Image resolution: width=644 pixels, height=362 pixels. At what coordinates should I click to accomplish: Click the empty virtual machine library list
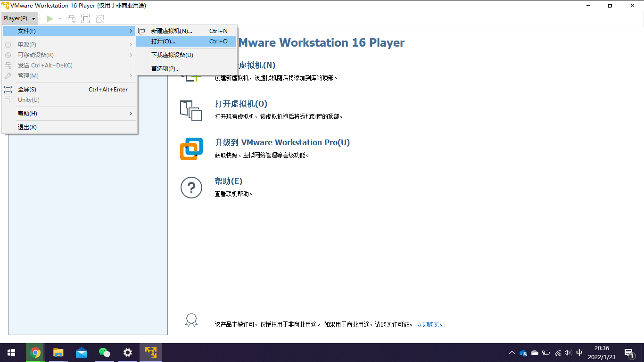pyautogui.click(x=88, y=234)
